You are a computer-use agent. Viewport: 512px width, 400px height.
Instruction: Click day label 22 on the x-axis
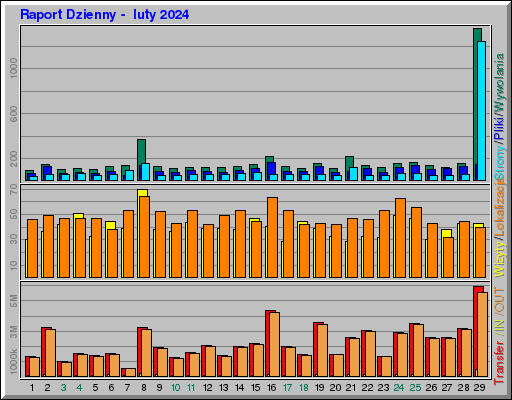coord(367,388)
